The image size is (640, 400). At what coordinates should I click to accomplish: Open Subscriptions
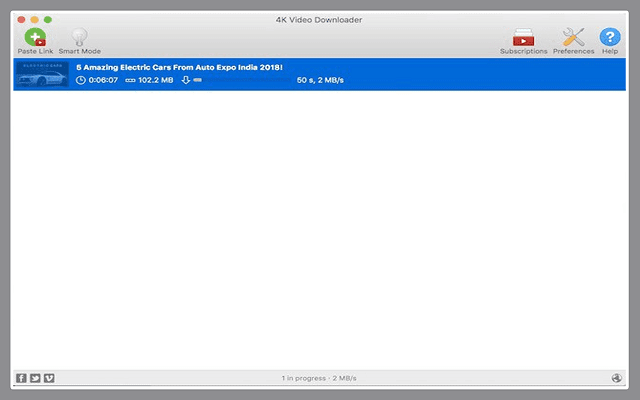click(523, 38)
